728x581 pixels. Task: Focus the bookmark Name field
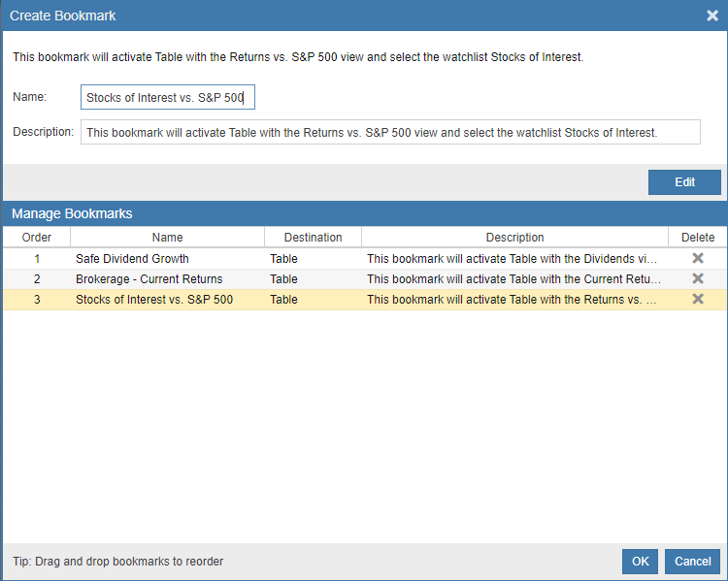pos(168,97)
